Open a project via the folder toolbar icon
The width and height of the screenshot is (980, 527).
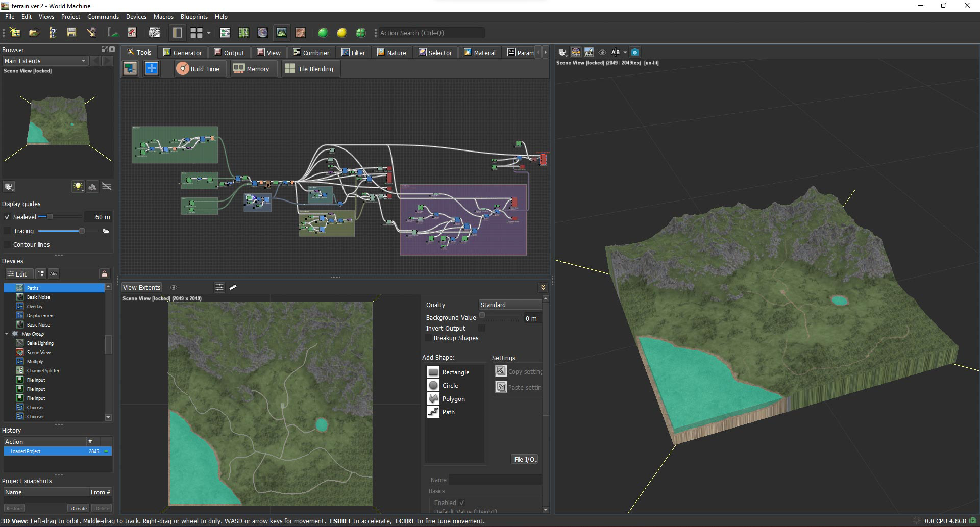(x=34, y=33)
